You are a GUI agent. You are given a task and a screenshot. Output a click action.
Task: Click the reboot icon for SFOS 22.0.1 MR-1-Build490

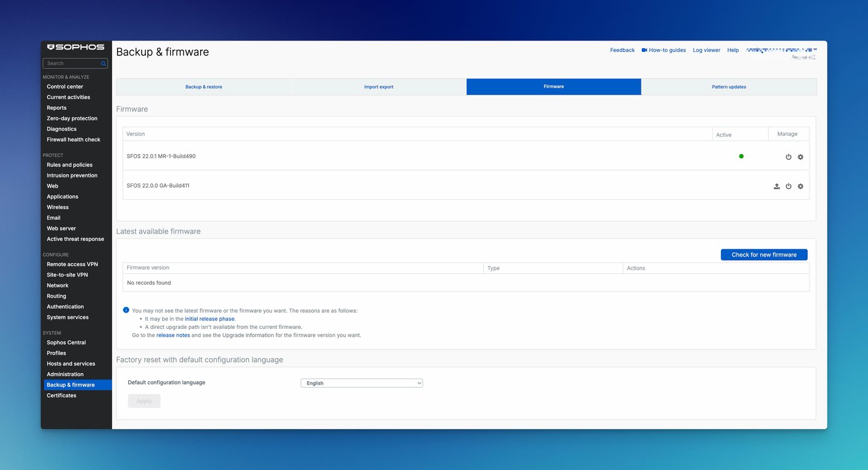(788, 157)
